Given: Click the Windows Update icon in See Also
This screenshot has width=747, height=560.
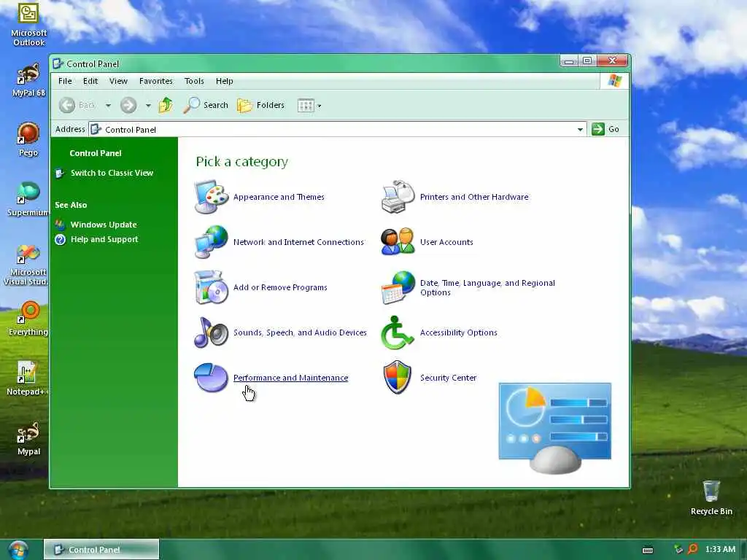Looking at the screenshot, I should (x=60, y=225).
